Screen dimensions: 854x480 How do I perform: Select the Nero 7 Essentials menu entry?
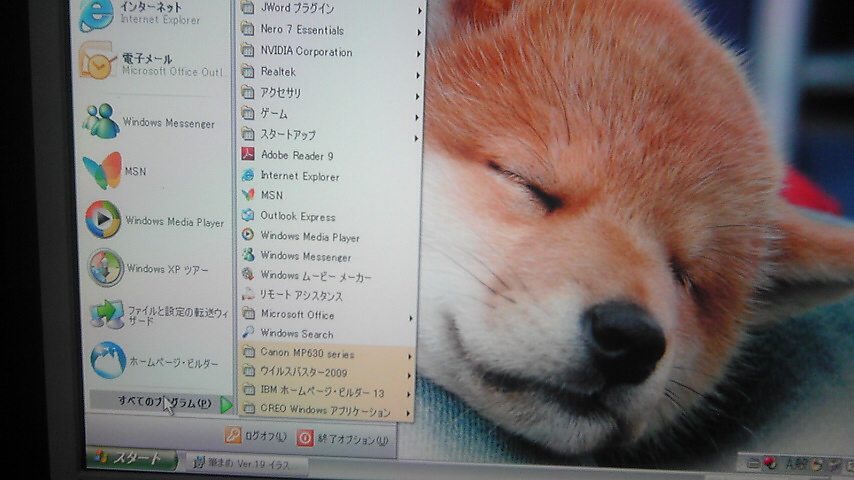(331, 30)
